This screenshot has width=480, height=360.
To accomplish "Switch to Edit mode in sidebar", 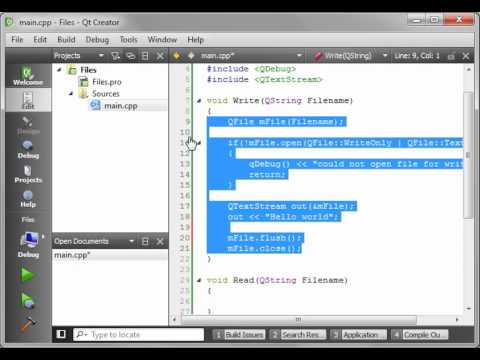I will (28, 100).
